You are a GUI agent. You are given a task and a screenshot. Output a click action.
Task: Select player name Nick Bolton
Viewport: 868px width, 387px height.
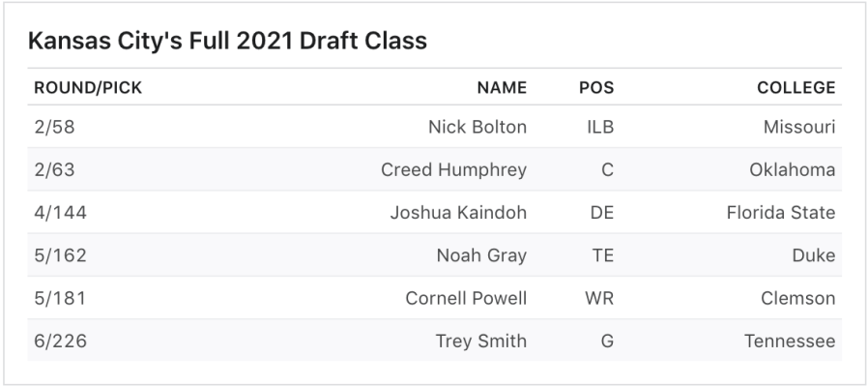[x=477, y=127]
